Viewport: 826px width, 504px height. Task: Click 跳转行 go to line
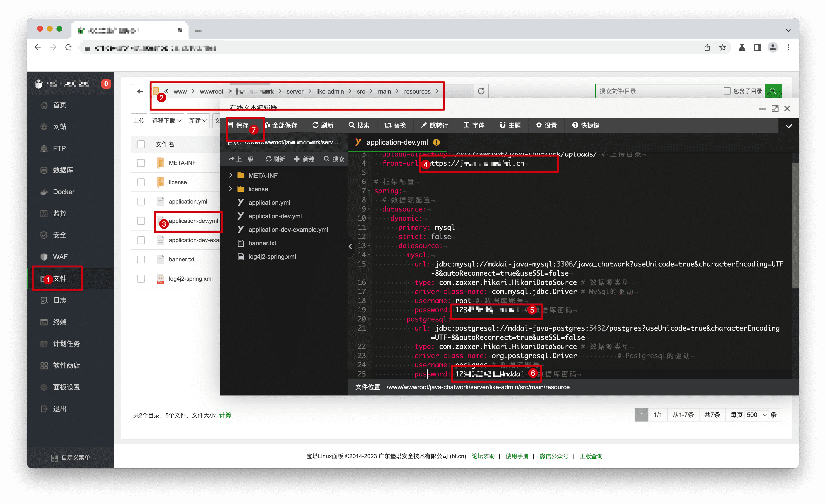pos(434,125)
